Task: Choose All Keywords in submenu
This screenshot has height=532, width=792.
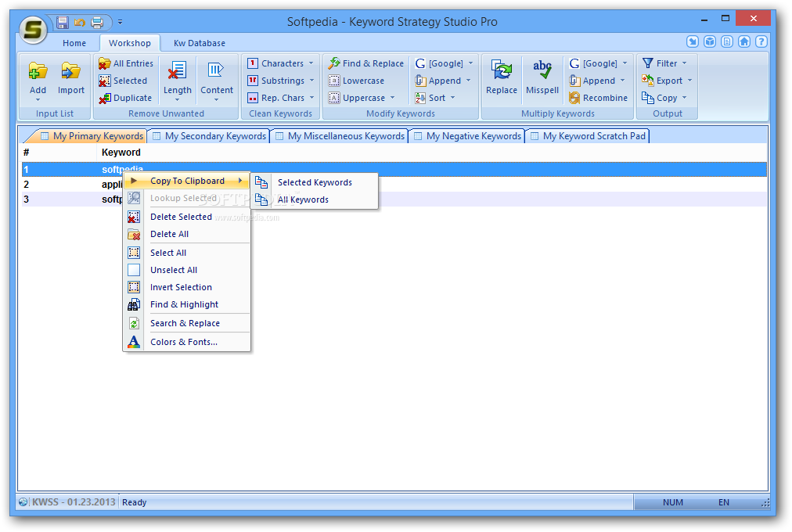Action: tap(315, 199)
